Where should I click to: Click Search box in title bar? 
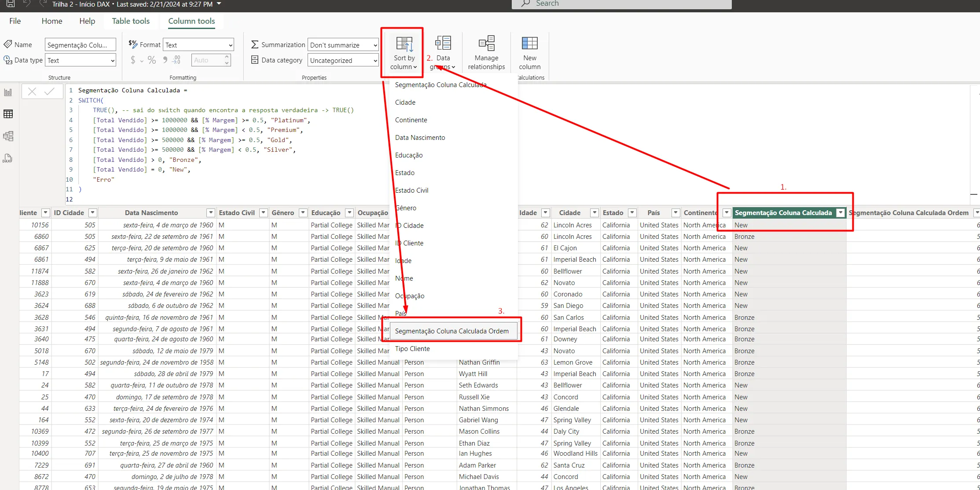[621, 4]
